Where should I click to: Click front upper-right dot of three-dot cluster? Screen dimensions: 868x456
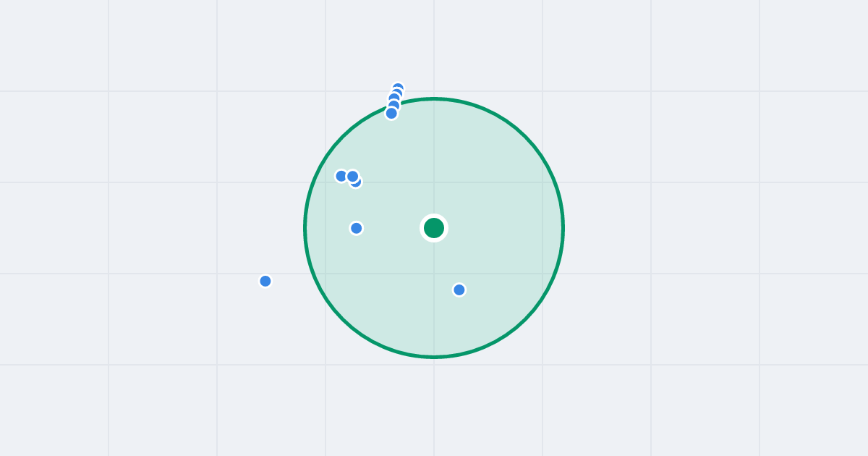tap(353, 176)
